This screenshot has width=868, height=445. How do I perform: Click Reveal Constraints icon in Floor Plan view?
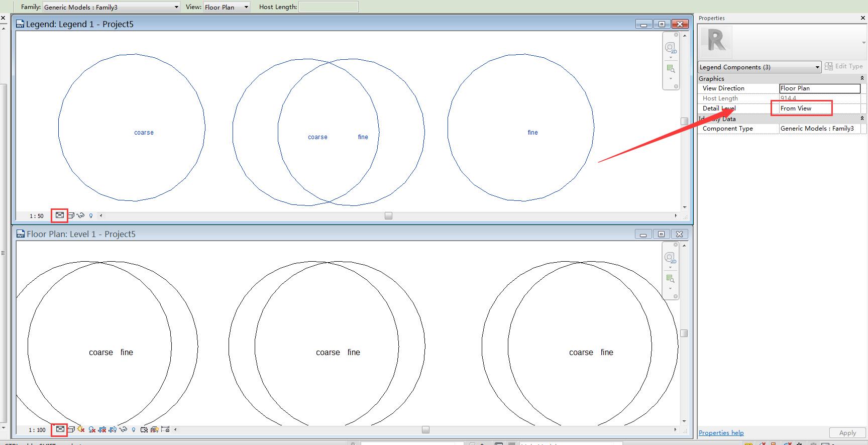[165, 429]
